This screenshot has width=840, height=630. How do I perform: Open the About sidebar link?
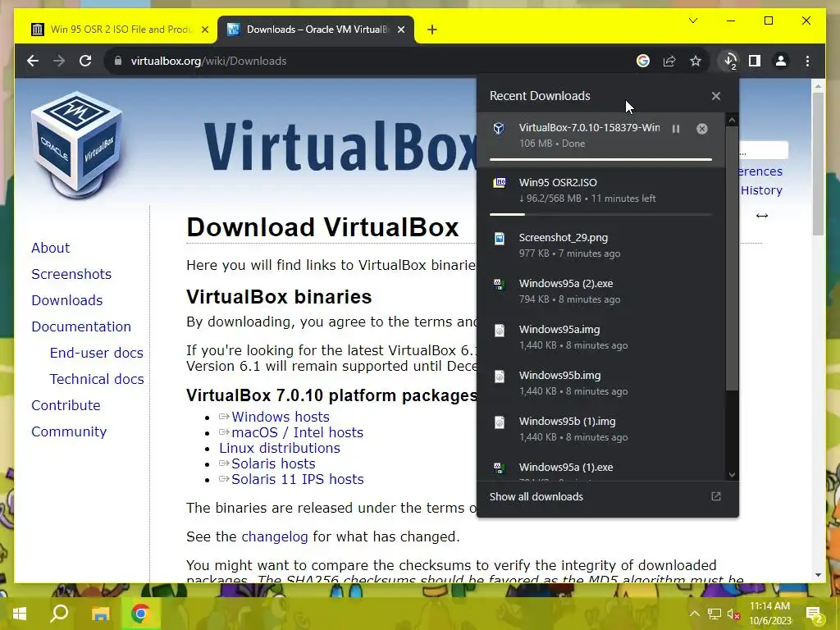coord(50,248)
